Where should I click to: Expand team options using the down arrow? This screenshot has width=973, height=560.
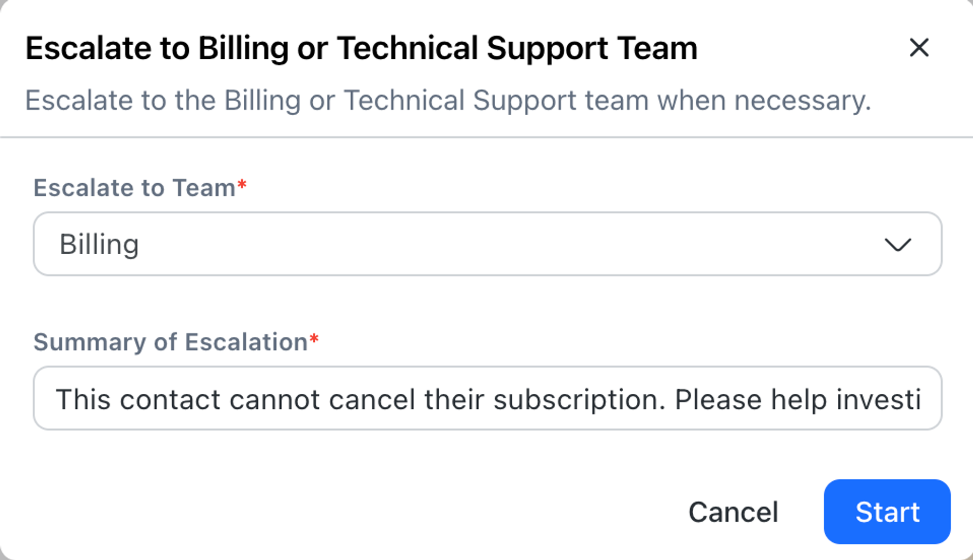coord(897,245)
